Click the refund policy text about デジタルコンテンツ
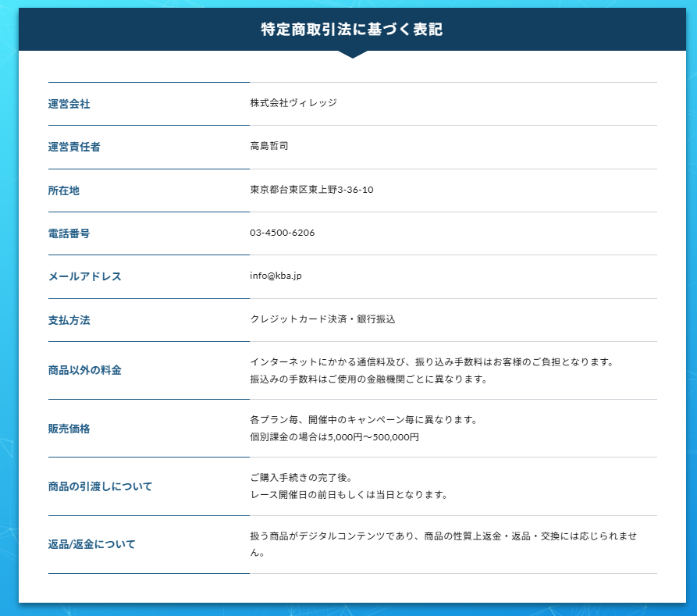Viewport: 697px width, 616px height. (x=443, y=536)
